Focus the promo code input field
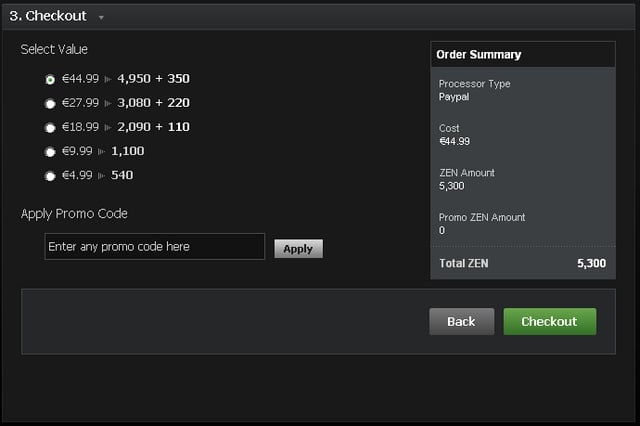The image size is (640, 426). (155, 247)
